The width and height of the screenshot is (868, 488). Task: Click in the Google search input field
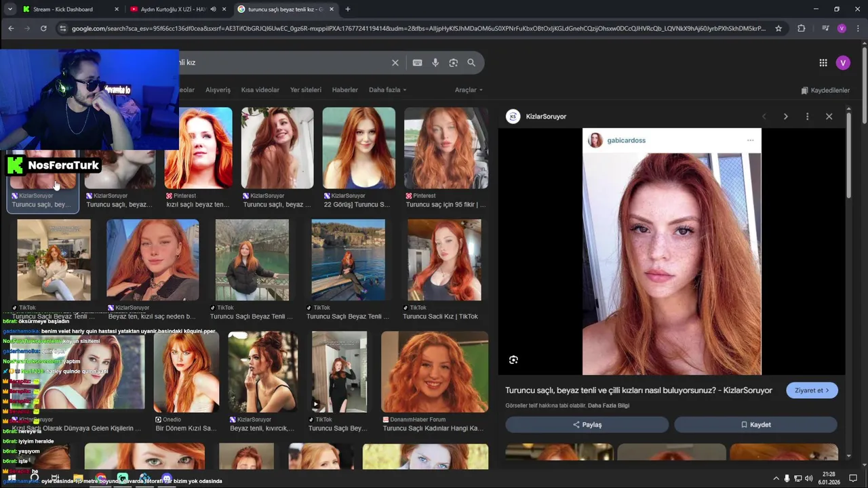click(281, 62)
